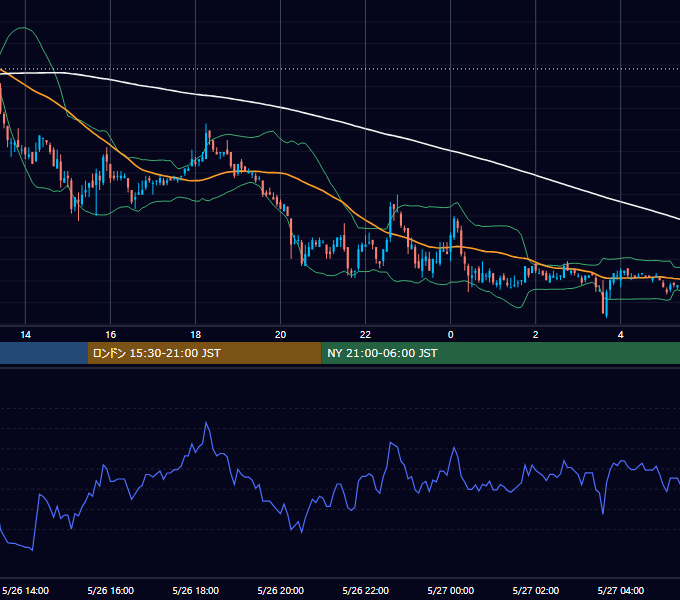Screen dimensions: 680x600
Task: Click the 18 hour label on price chart
Action: pos(196,335)
